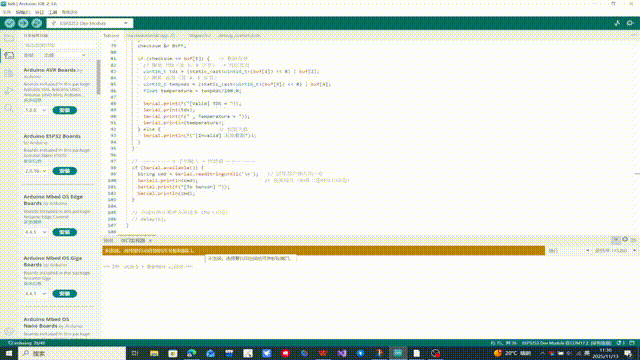Open More info link for Arduino AVR Boards
640x360 pixels.
(x=32, y=100)
